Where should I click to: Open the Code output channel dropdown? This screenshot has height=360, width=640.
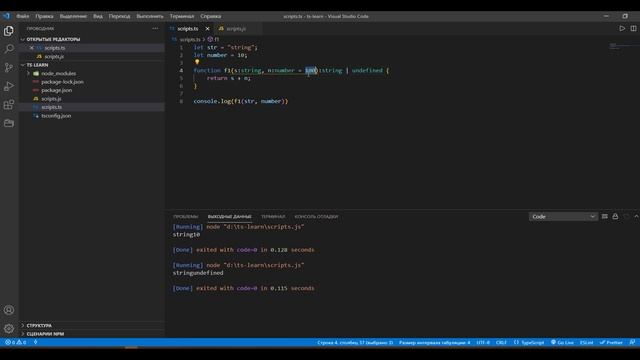coord(563,216)
